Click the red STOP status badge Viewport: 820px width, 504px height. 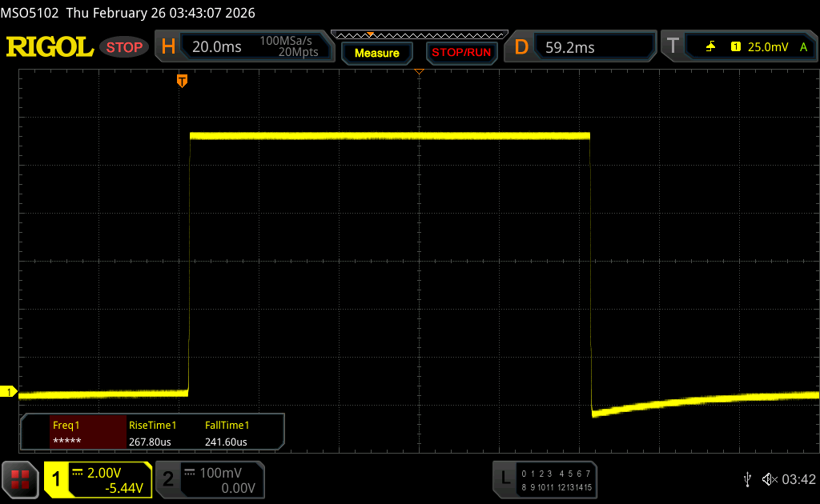click(x=124, y=47)
